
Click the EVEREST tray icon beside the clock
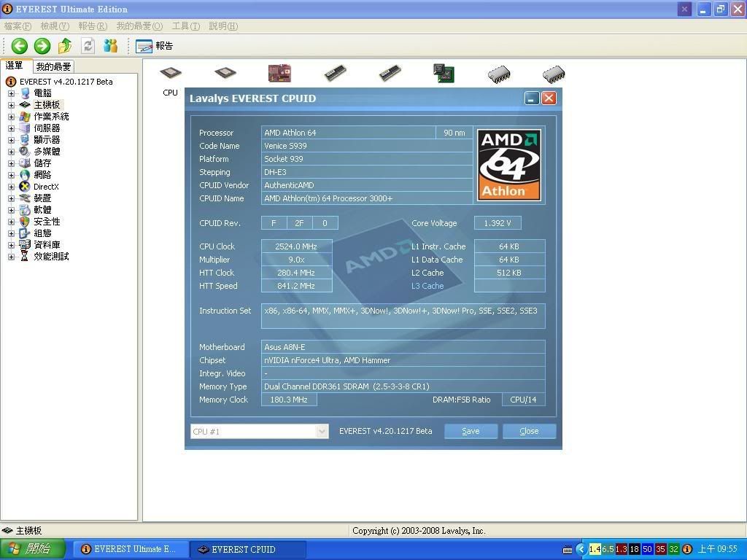687,549
